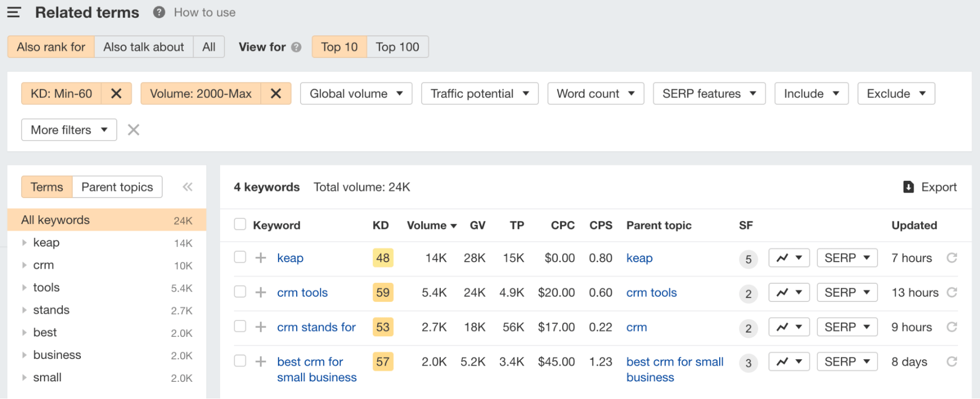The width and height of the screenshot is (980, 399).
Task: Switch to the Top 100 view
Action: tap(398, 47)
